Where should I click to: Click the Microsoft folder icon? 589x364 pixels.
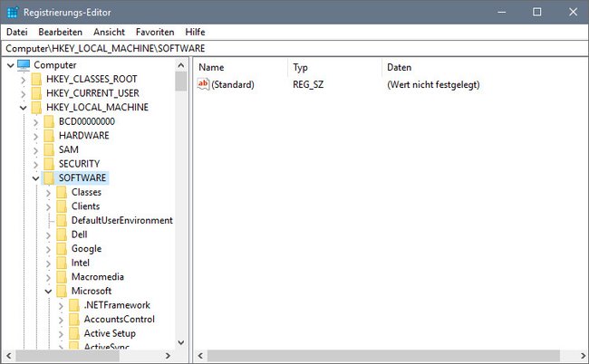pos(62,292)
